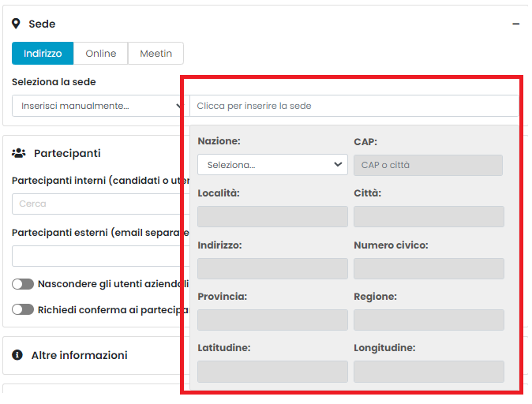
Task: Click the Latitudine label
Action: pos(224,348)
